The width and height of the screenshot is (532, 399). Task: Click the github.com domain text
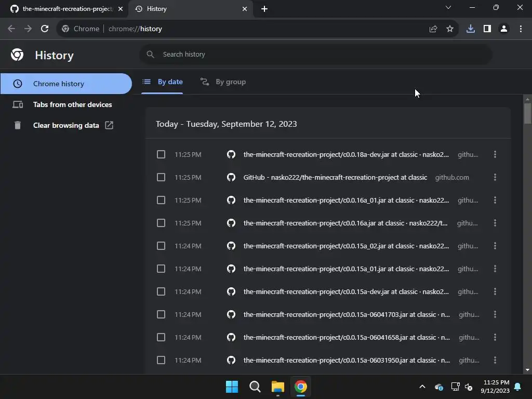click(453, 178)
